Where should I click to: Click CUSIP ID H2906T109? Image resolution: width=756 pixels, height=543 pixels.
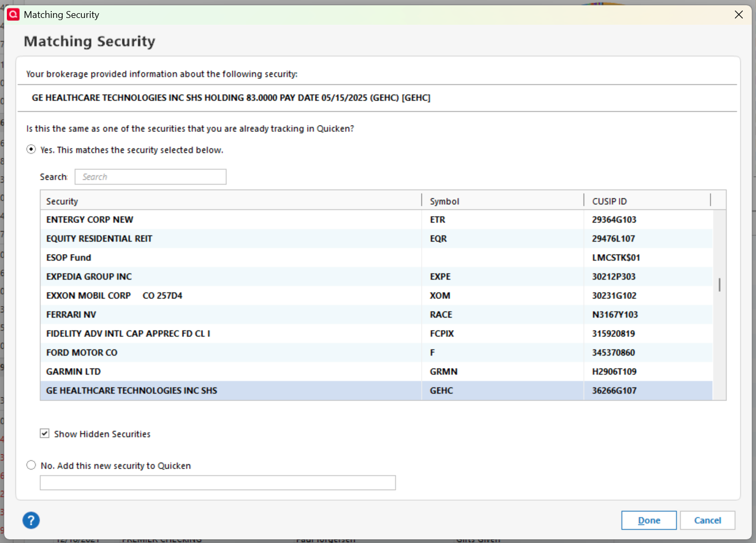tap(614, 371)
